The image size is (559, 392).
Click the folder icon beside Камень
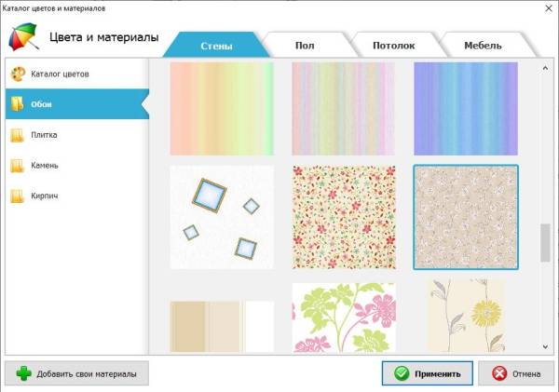(x=17, y=166)
